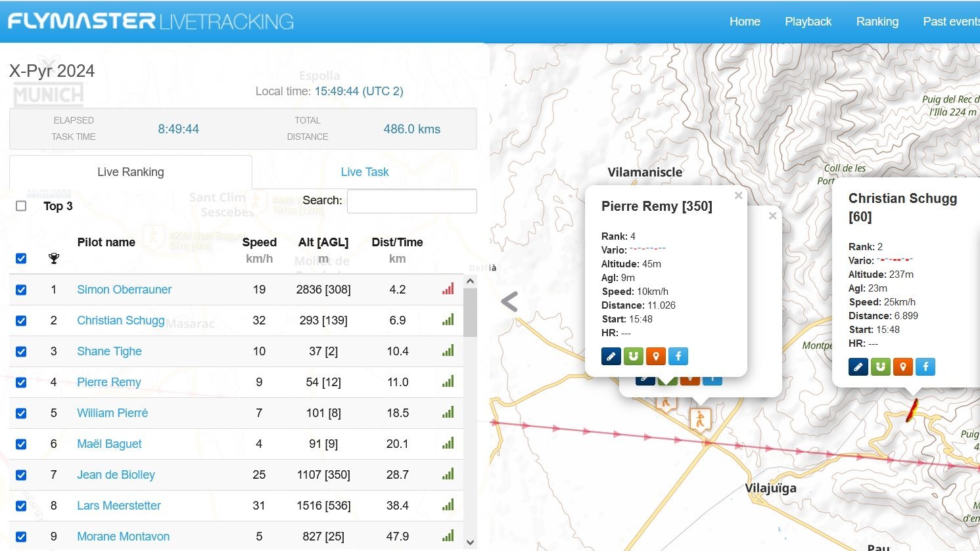Click the total distance 486.0 kms value
Viewport: 980px width, 551px height.
pyautogui.click(x=412, y=129)
